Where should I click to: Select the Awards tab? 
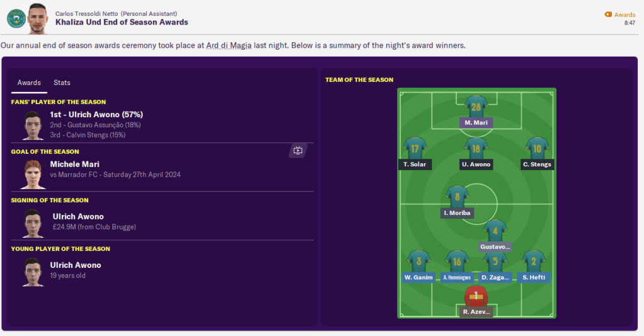tap(29, 83)
